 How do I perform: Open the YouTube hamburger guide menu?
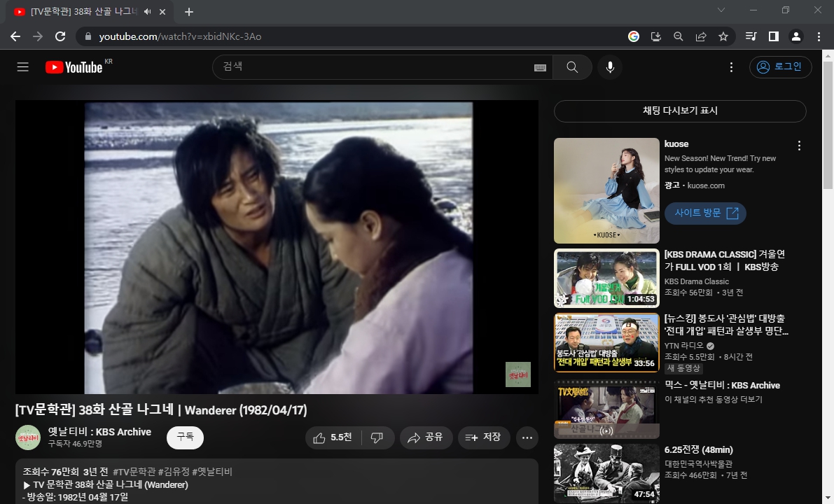point(23,67)
